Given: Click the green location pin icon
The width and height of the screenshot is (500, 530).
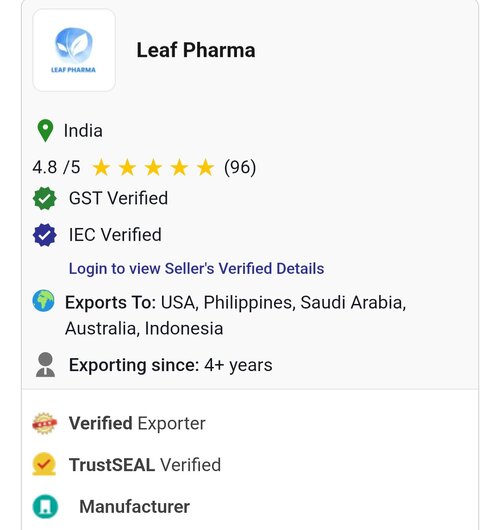Looking at the screenshot, I should pos(45,130).
